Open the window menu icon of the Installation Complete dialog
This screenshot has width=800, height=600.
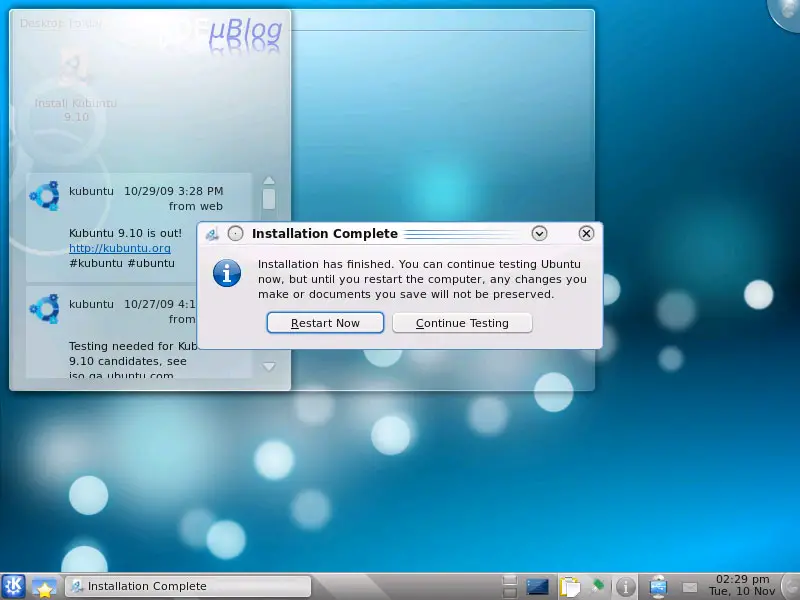tap(212, 234)
